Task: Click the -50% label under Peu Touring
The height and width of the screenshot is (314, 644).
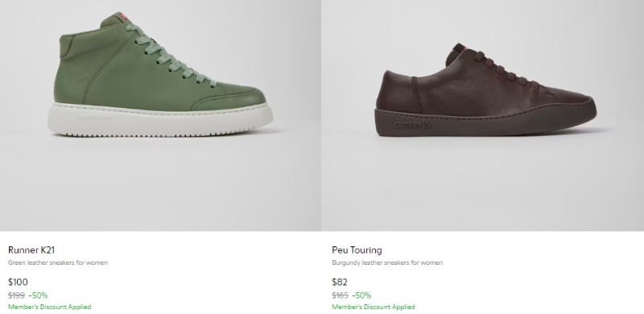Action: (361, 295)
